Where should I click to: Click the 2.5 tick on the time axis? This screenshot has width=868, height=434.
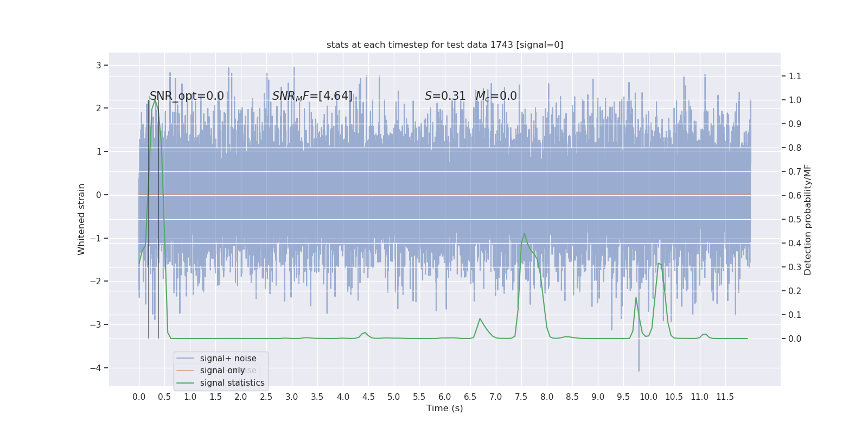[266, 397]
